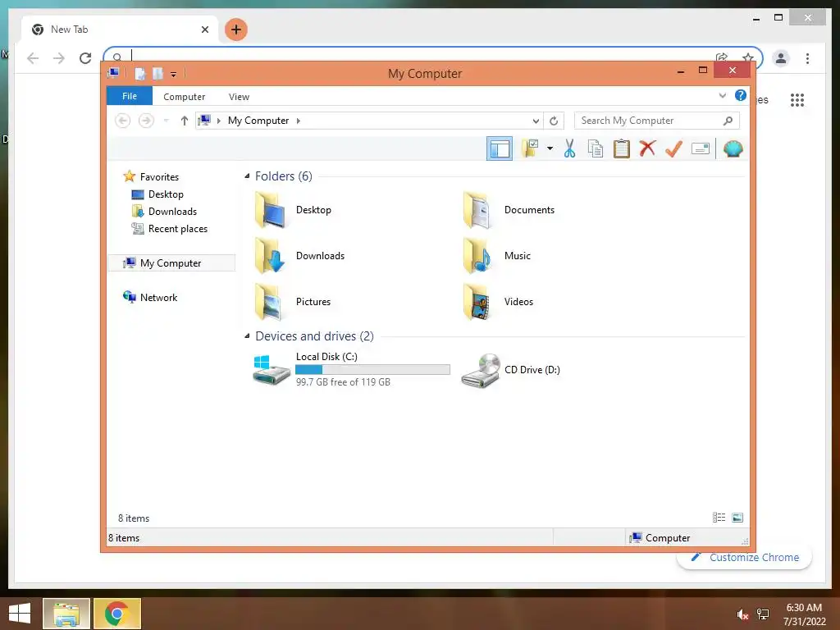Open the Chrome profile avatar
The height and width of the screenshot is (630, 840).
pos(781,58)
